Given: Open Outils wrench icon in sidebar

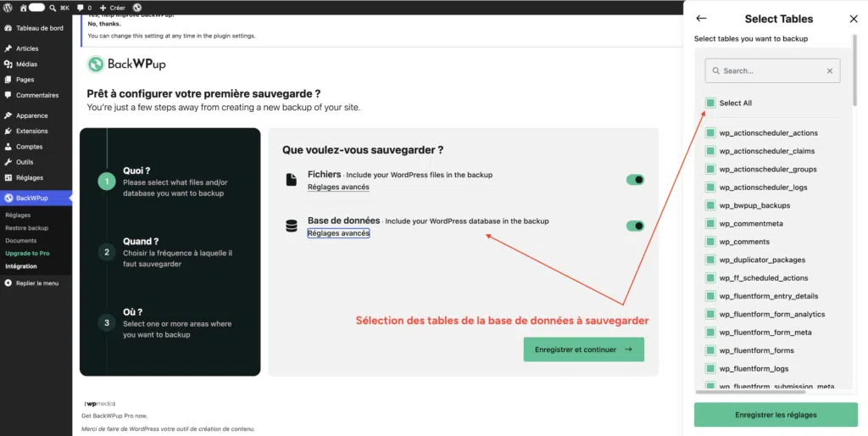Looking at the screenshot, I should [x=8, y=162].
